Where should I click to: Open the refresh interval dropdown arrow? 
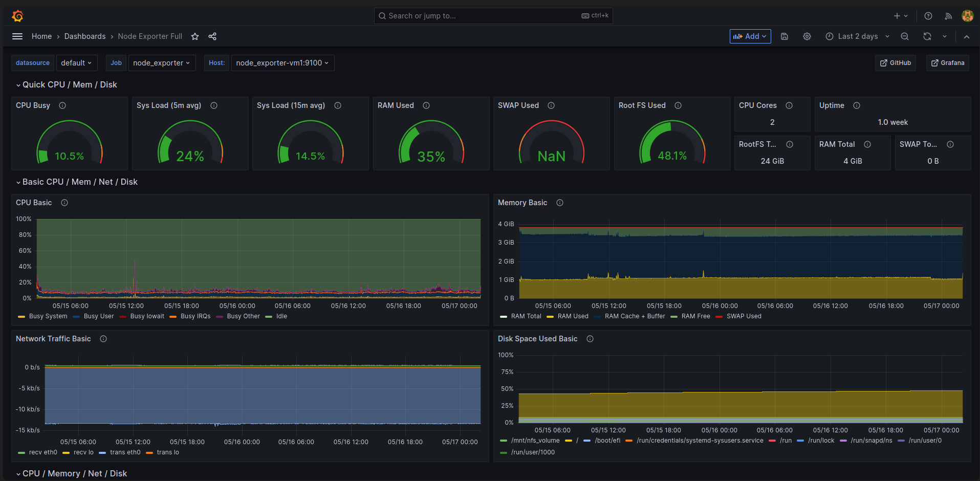[x=945, y=36]
